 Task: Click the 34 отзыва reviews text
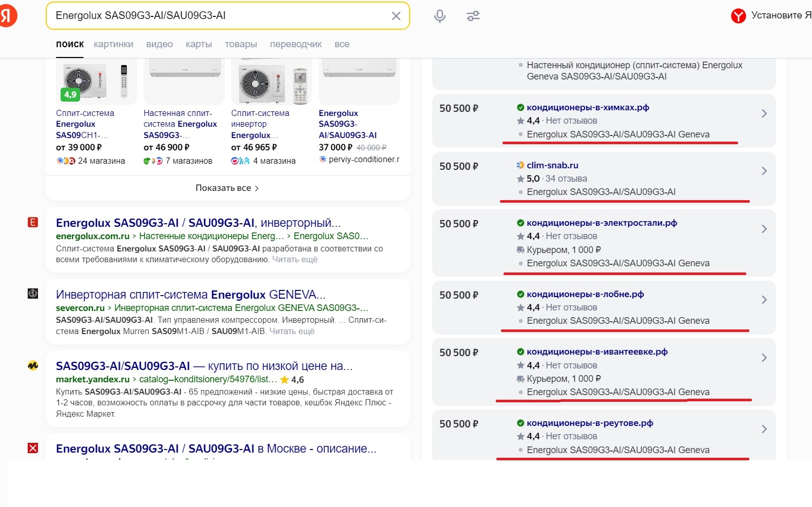pos(566,179)
